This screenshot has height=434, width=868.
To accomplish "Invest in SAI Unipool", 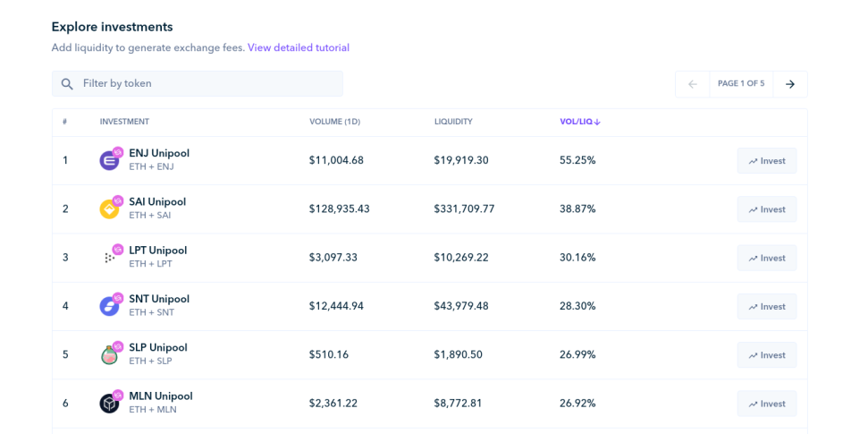I will click(x=767, y=209).
